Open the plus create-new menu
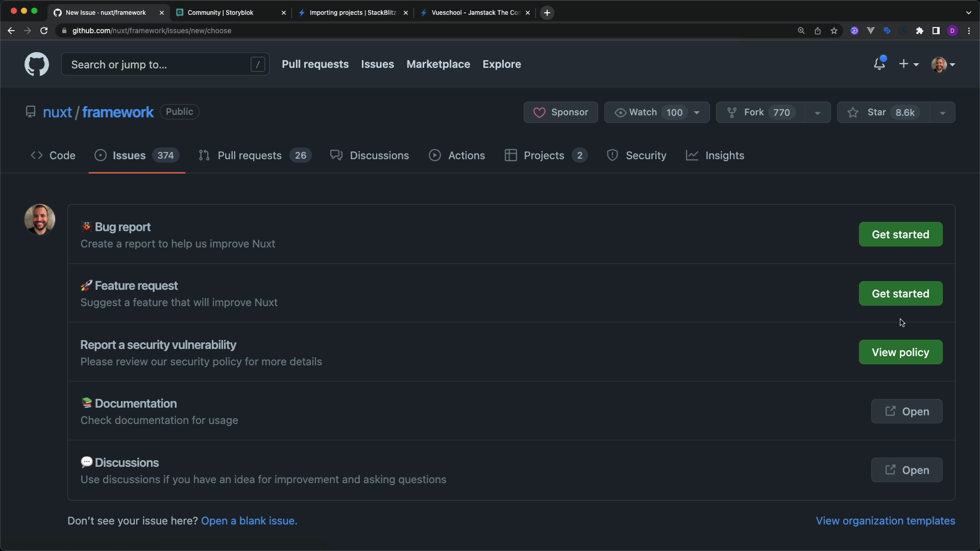 [909, 64]
